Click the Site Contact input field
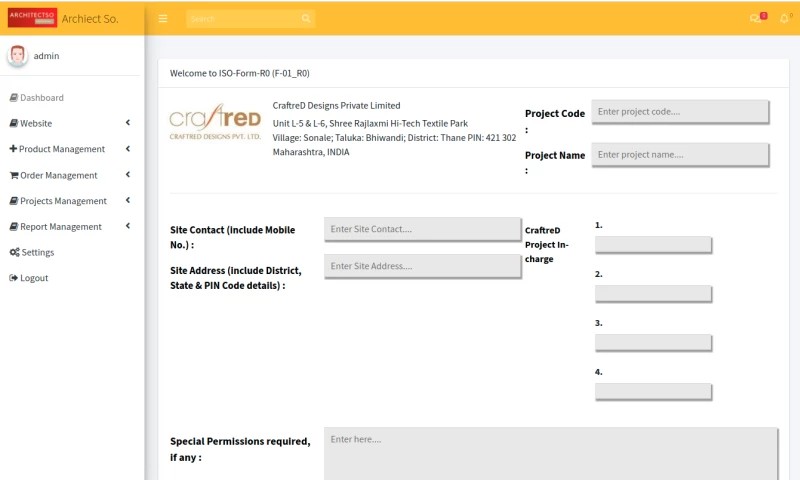 pos(422,229)
